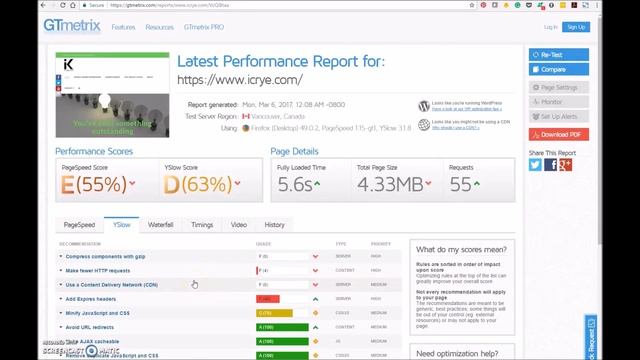Click the Re-Test button
The width and height of the screenshot is (640, 360).
[x=559, y=55]
